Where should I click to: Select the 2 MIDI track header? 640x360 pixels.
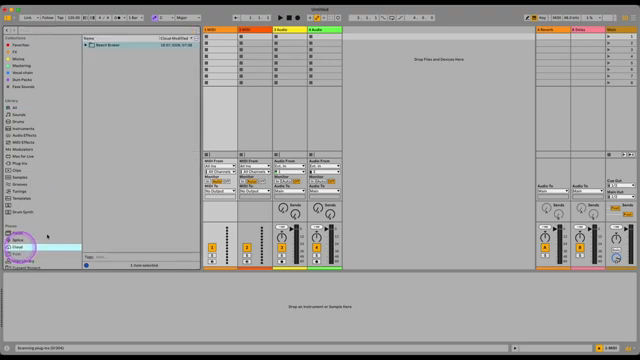point(255,30)
